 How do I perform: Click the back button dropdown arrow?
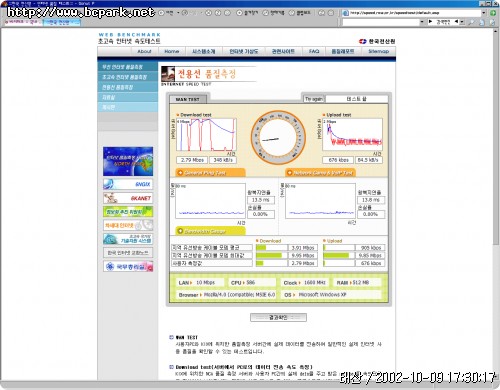pyautogui.click(x=178, y=13)
